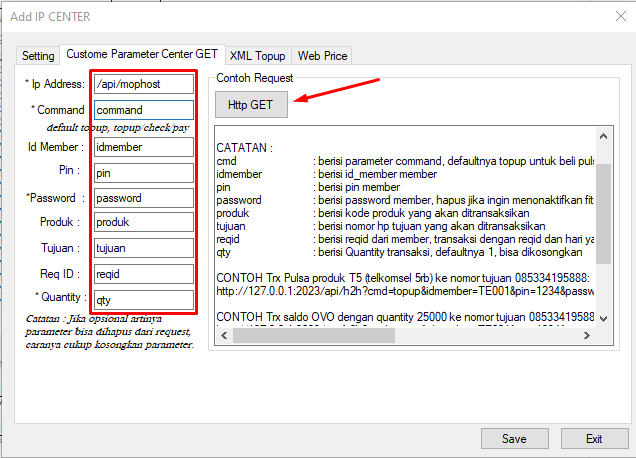Open the XML Topup tab

(x=256, y=56)
